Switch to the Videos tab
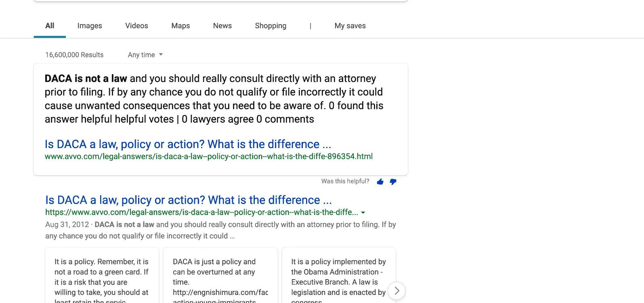This screenshot has height=303, width=644. (136, 26)
